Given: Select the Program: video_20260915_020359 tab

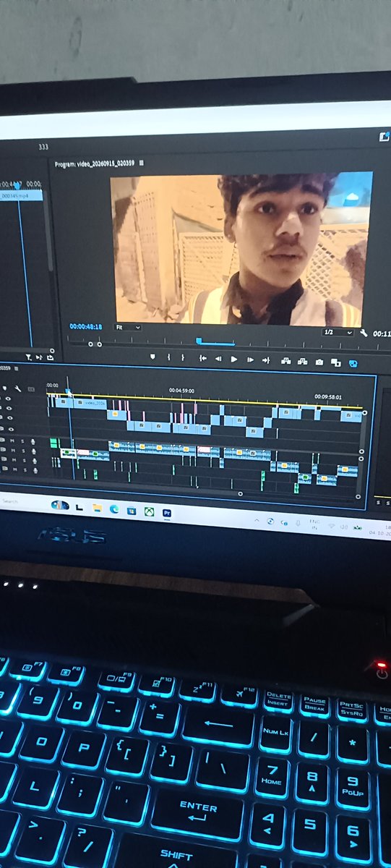Looking at the screenshot, I should pyautogui.click(x=95, y=164).
